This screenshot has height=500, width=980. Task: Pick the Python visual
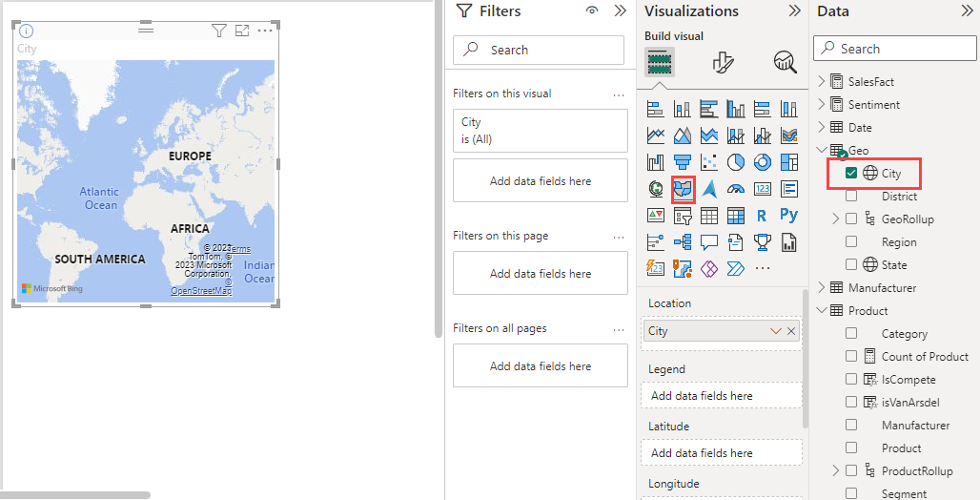788,216
